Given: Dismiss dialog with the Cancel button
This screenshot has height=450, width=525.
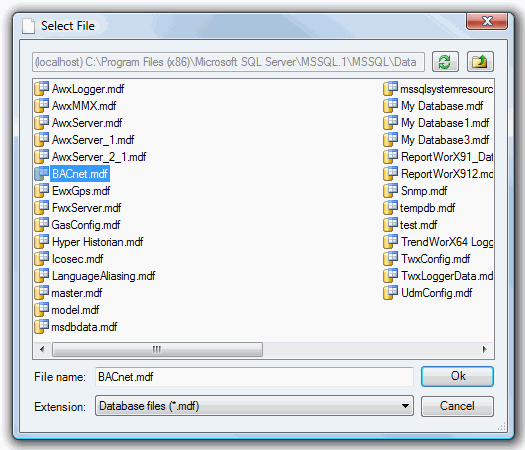Looking at the screenshot, I should coord(457,406).
